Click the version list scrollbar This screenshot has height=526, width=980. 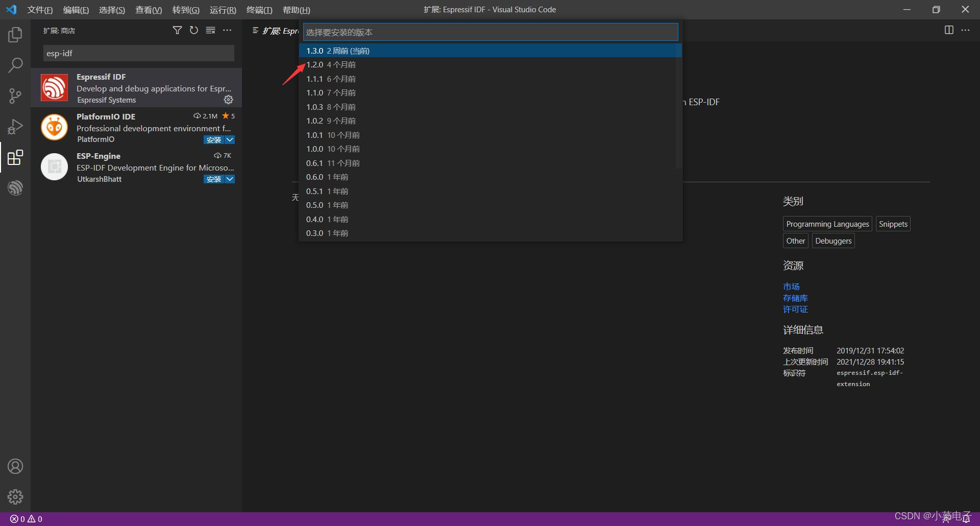[x=679, y=106]
